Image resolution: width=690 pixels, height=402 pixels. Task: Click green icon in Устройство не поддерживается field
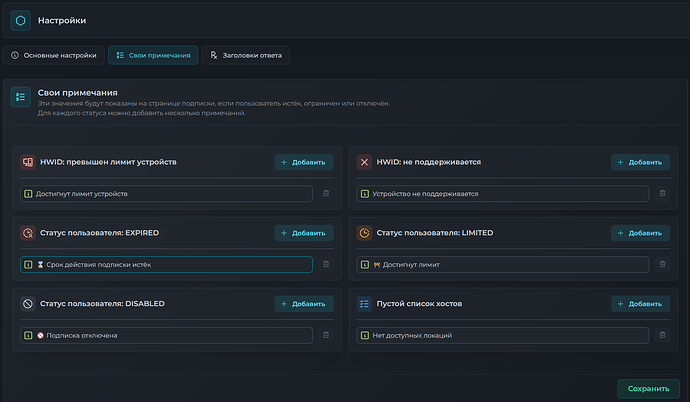point(365,194)
